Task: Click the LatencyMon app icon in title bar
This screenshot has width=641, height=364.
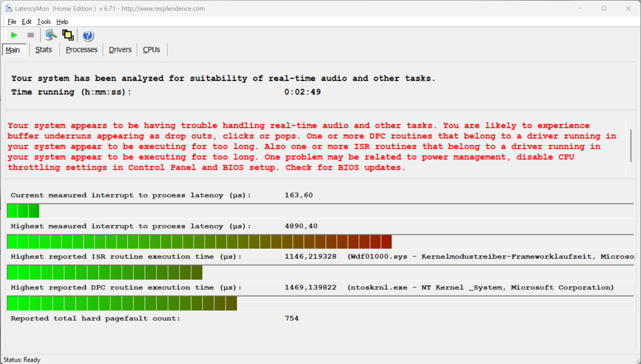Action: tap(9, 8)
